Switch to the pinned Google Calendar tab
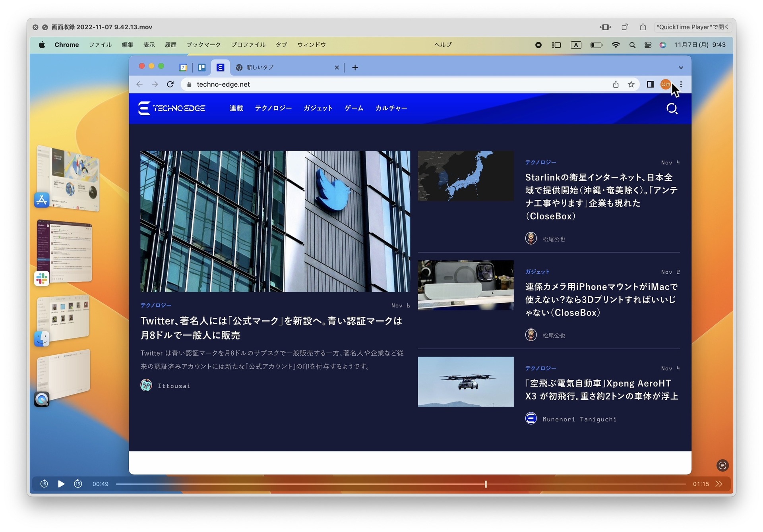The height and width of the screenshot is (532, 763). pyautogui.click(x=183, y=68)
